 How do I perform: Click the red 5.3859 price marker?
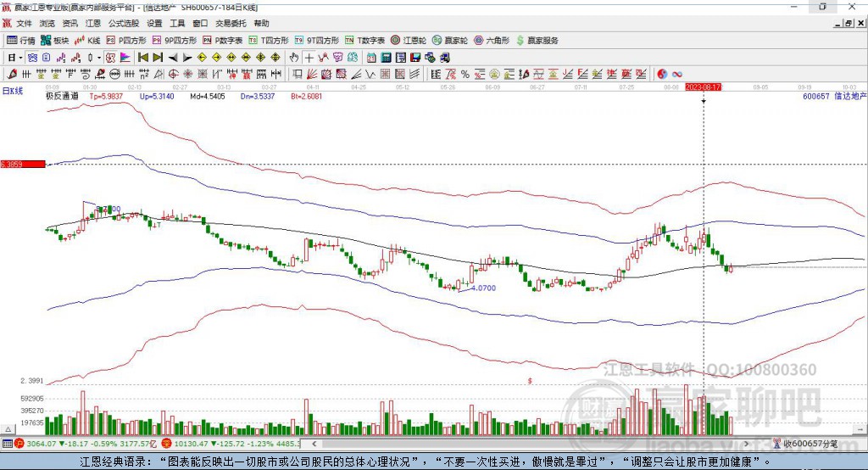23,164
